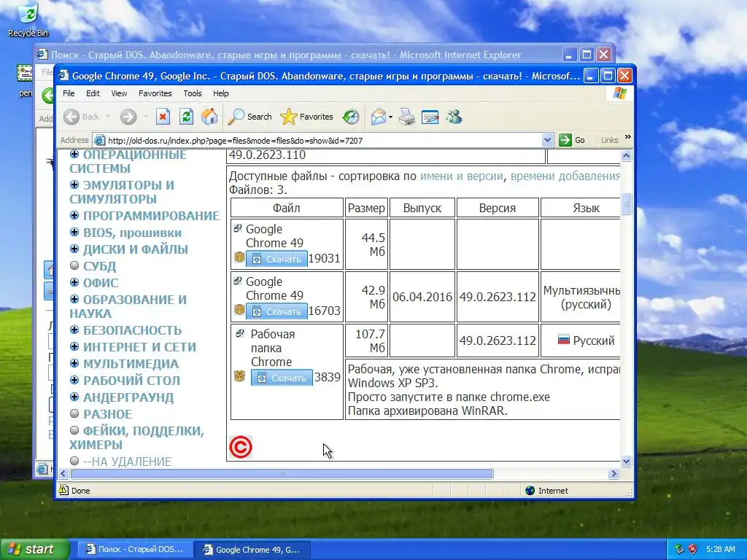Click the Back arrow toolbar icon
The width and height of the screenshot is (747, 560).
pyautogui.click(x=72, y=117)
